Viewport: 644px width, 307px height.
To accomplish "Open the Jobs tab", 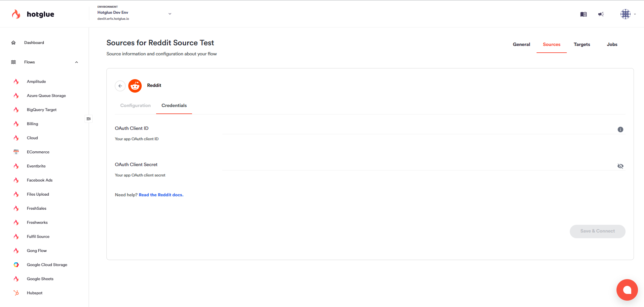I will tap(612, 45).
